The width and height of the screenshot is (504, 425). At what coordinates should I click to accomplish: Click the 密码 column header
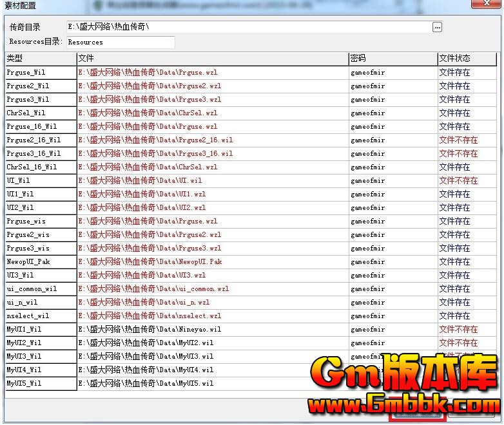click(393, 59)
